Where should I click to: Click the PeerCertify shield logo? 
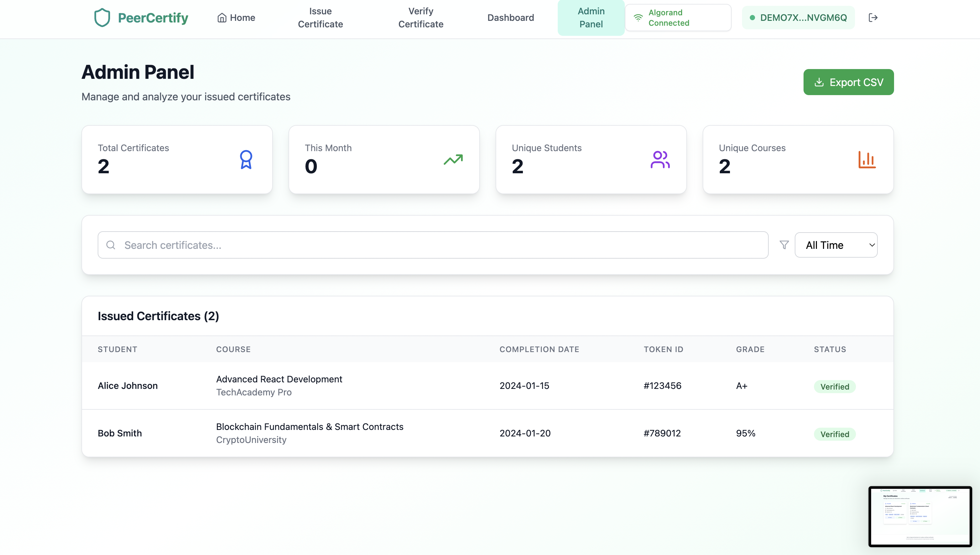[102, 18]
